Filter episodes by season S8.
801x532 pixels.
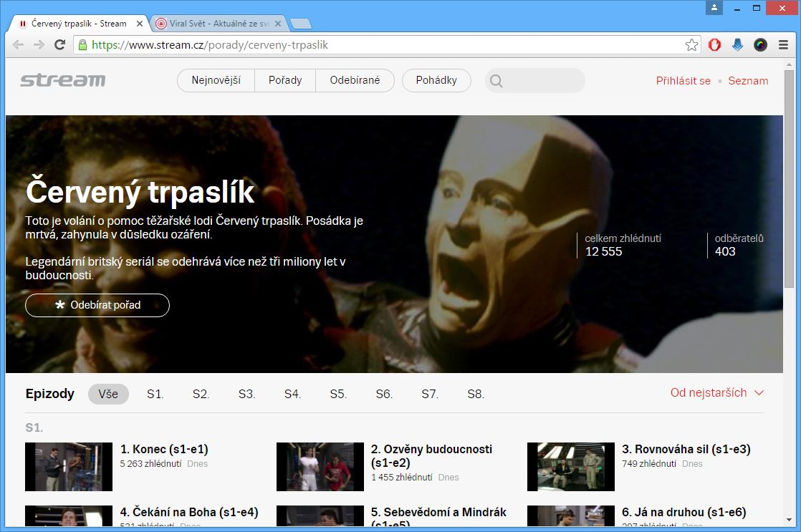pos(476,394)
